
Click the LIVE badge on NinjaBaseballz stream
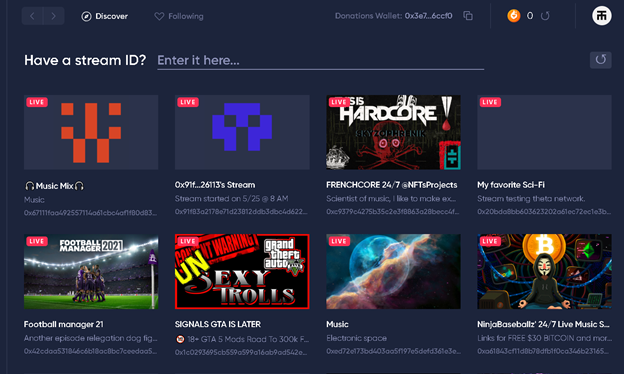[490, 241]
